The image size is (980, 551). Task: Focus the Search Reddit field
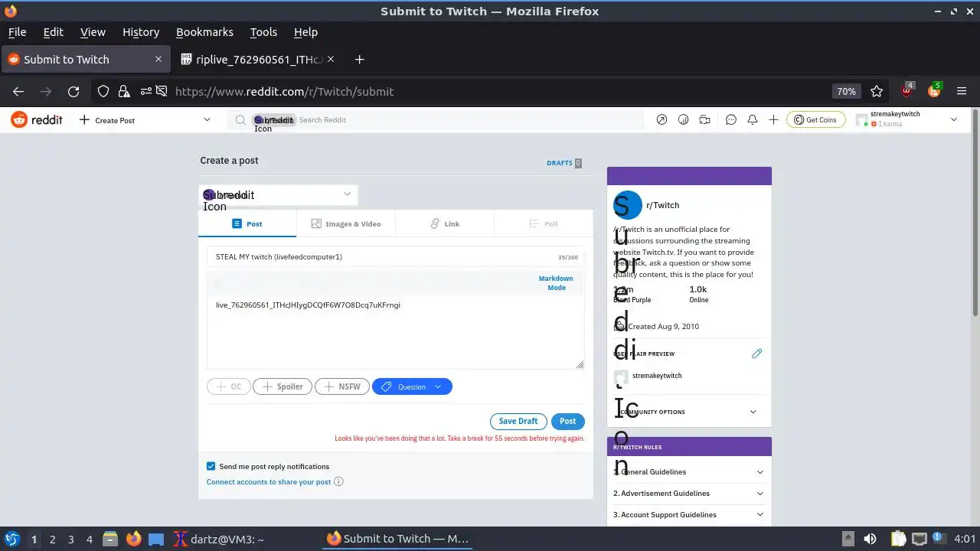436,119
